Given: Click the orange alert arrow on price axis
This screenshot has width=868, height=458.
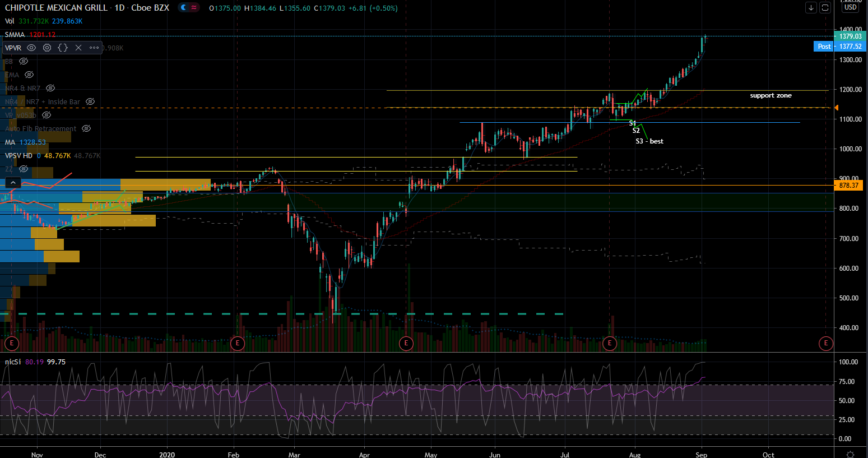Looking at the screenshot, I should tap(837, 108).
